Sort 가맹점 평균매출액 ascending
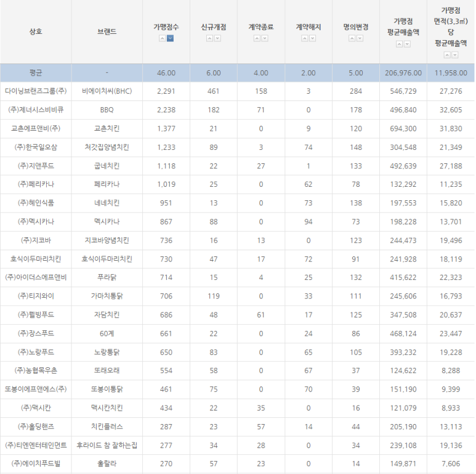The width and height of the screenshot is (476, 474). click(x=399, y=44)
